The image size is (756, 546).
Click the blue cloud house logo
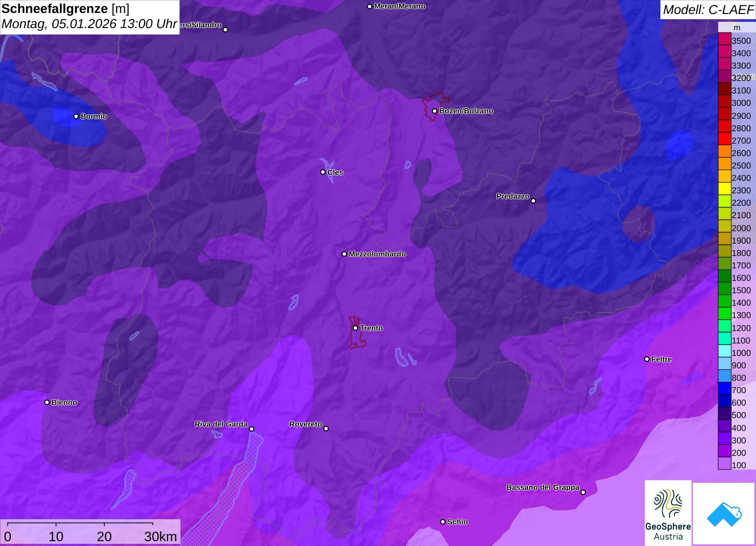tap(724, 514)
